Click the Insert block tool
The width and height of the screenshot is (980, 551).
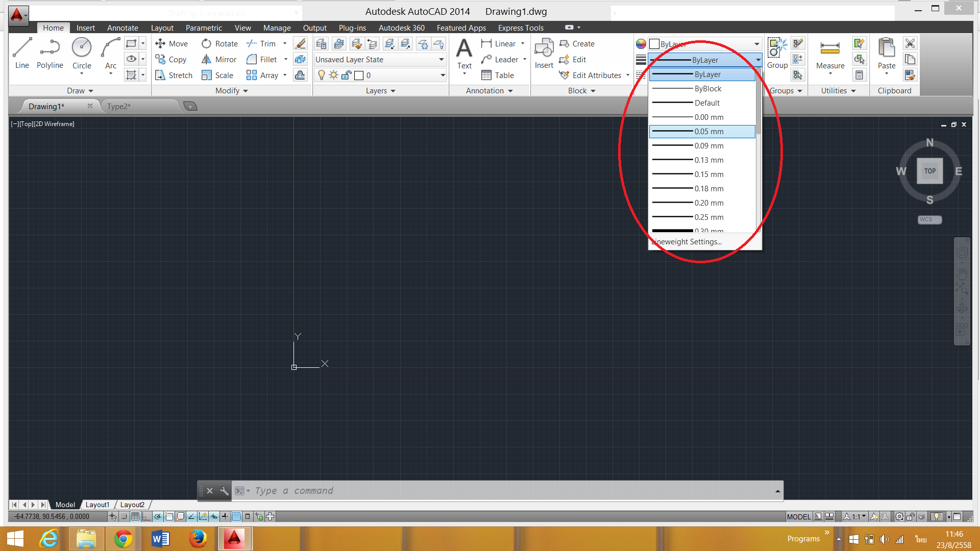(544, 53)
